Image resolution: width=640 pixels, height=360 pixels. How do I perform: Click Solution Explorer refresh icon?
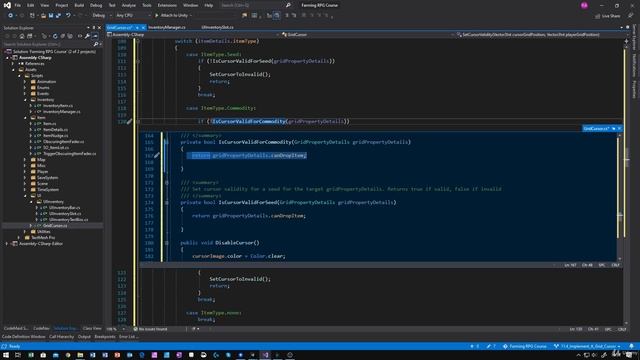(55, 36)
